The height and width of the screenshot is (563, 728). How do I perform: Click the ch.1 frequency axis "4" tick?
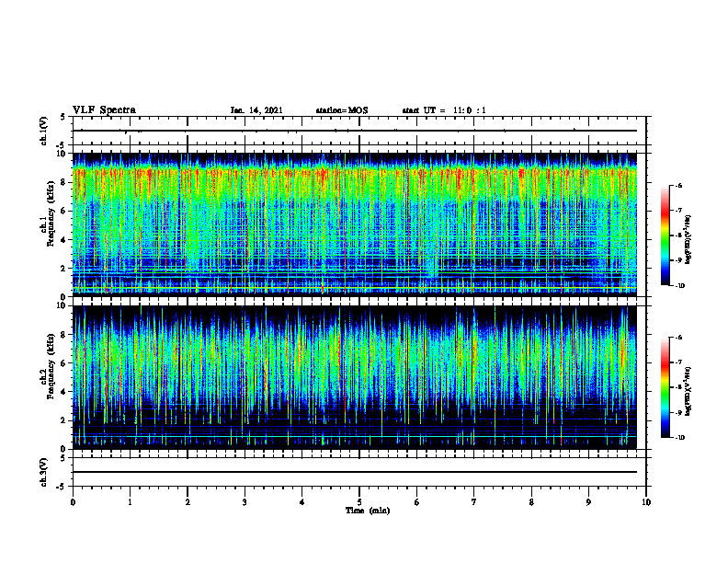(63, 240)
